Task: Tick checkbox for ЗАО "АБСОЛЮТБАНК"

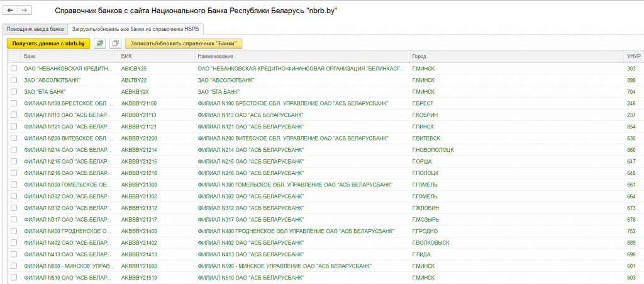Action: (14, 80)
